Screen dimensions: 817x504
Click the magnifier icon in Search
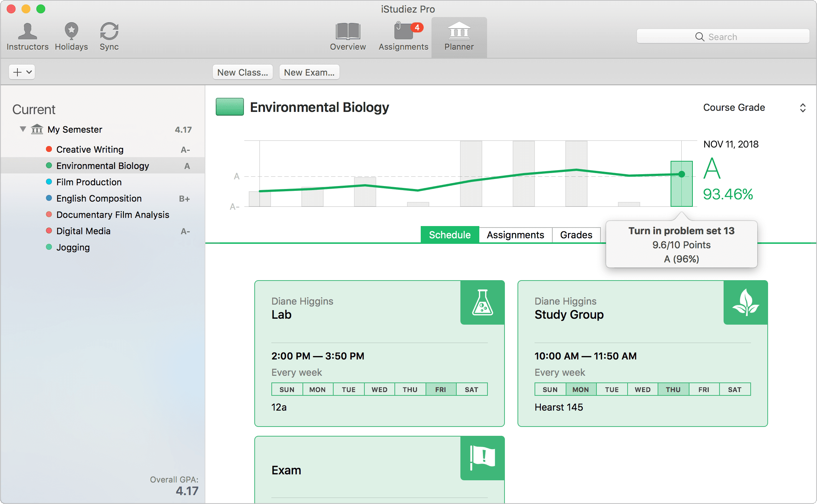(x=699, y=37)
